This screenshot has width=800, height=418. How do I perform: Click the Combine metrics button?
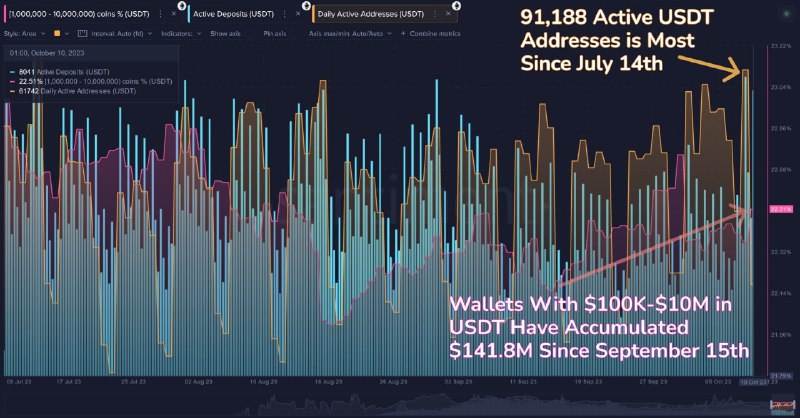(x=431, y=34)
